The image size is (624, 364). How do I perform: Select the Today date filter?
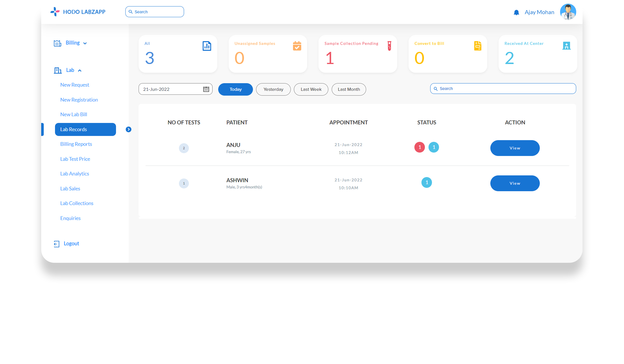(x=235, y=89)
